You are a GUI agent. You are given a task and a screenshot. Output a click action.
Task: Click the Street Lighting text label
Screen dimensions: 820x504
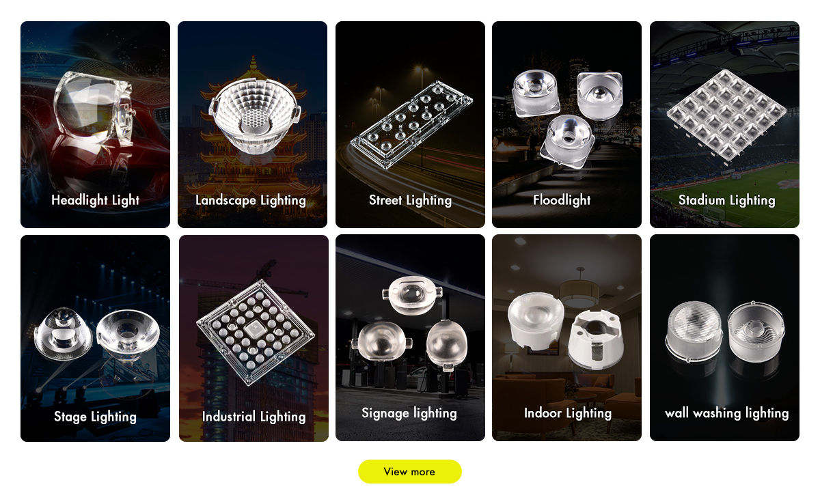[x=410, y=200]
